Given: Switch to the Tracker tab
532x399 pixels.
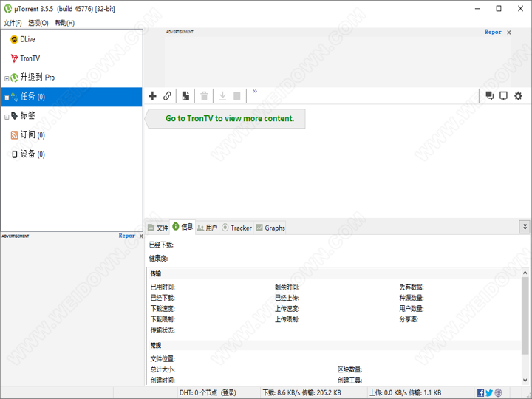Looking at the screenshot, I should [236, 228].
